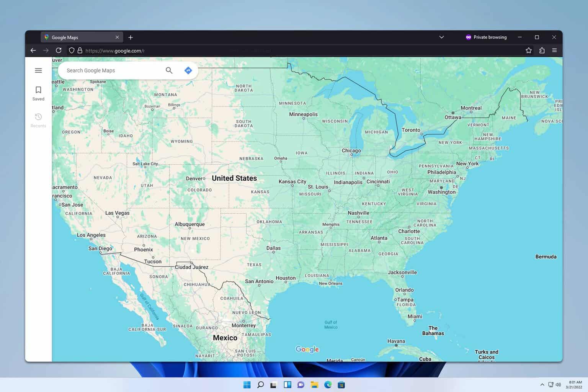588x392 pixels.
Task: Click the Minneapolis city label
Action: 304,114
